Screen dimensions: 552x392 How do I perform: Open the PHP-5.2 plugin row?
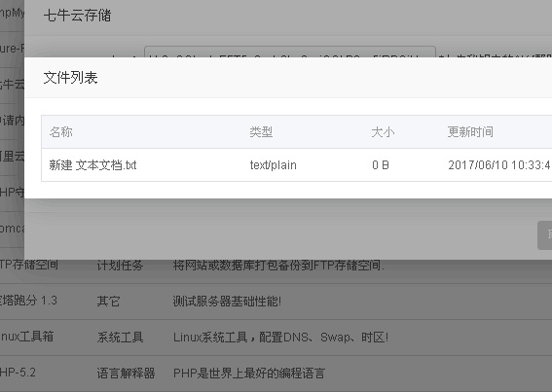tap(276, 373)
